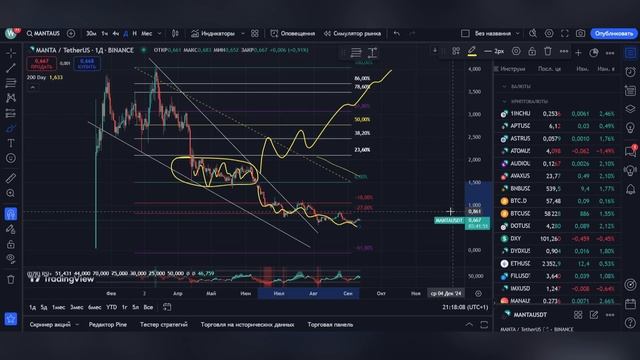The height and width of the screenshot is (360, 640).
Task: Open chart settings hexagon icon
Action: point(549,33)
